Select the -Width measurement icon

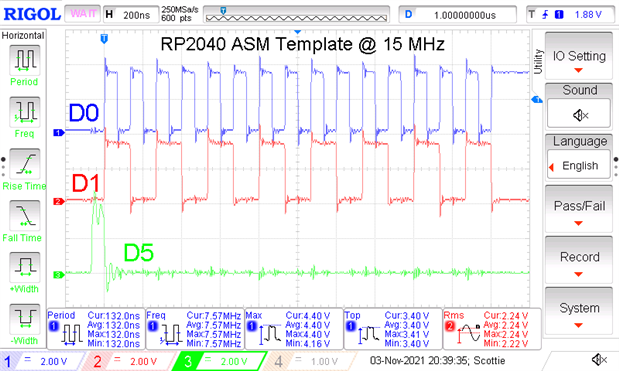click(x=24, y=319)
